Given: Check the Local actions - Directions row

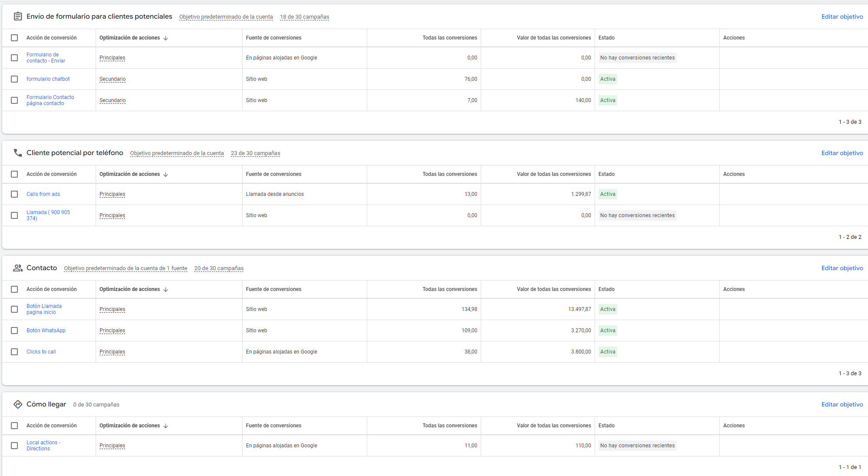Looking at the screenshot, I should coord(14,446).
